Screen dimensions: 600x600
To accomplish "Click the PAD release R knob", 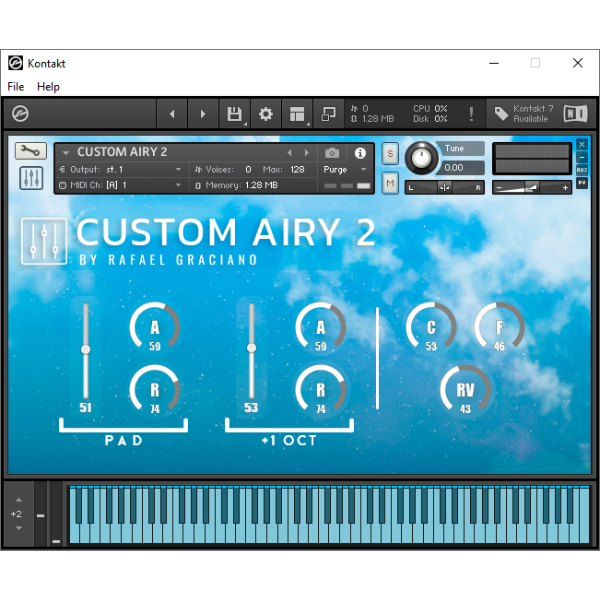I will pyautogui.click(x=155, y=390).
